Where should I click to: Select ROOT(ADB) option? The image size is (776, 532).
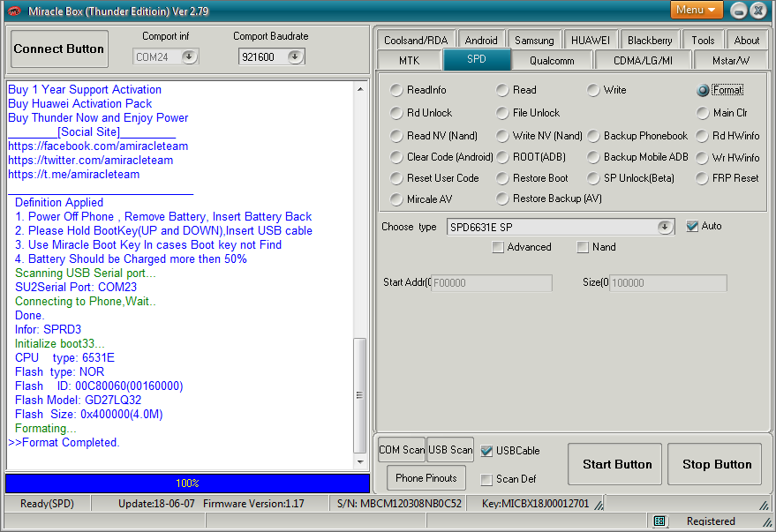tap(531, 157)
